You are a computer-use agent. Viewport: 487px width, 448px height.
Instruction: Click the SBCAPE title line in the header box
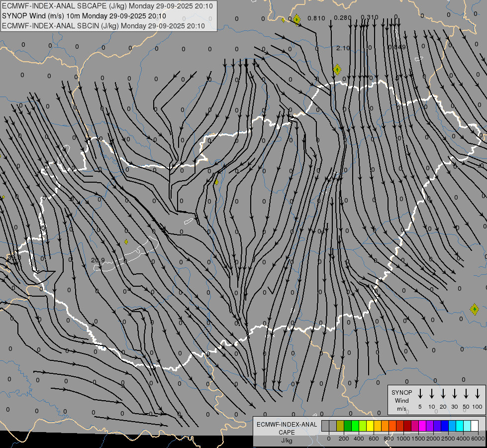[107, 6]
